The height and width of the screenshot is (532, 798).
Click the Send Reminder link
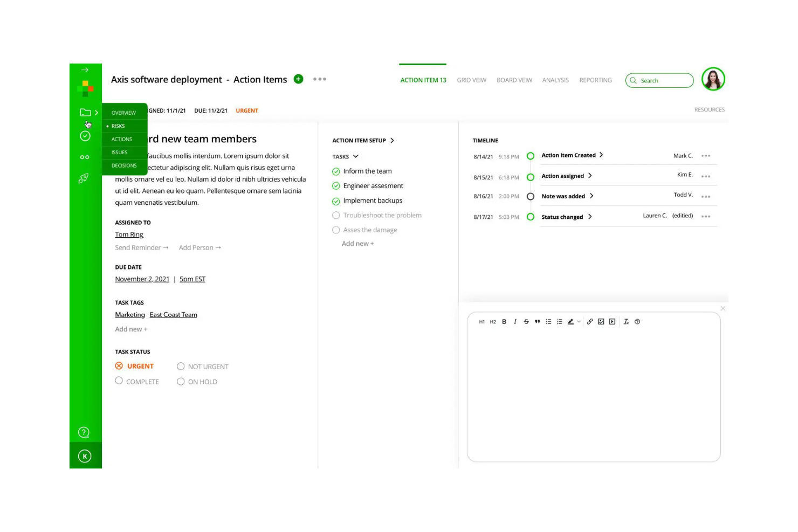coord(142,247)
